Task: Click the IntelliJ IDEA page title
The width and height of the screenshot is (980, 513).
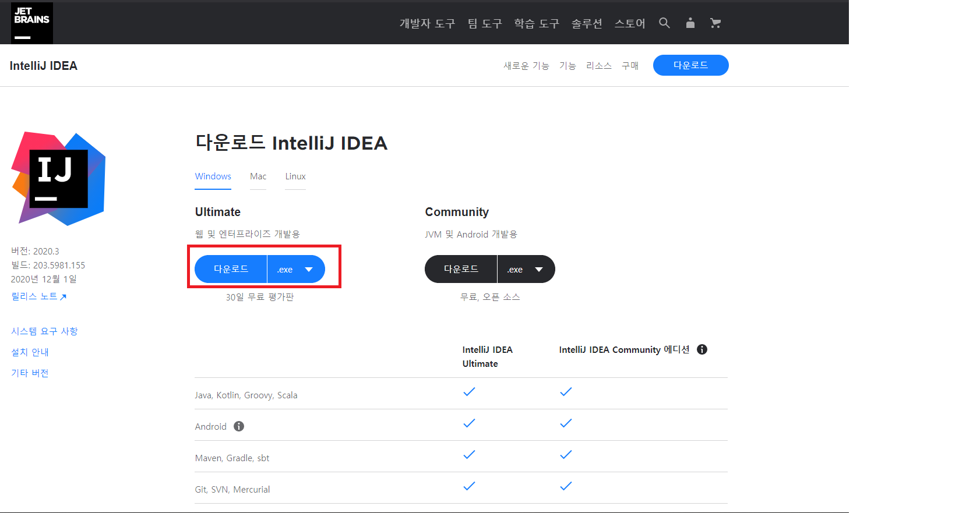Action: coord(44,66)
